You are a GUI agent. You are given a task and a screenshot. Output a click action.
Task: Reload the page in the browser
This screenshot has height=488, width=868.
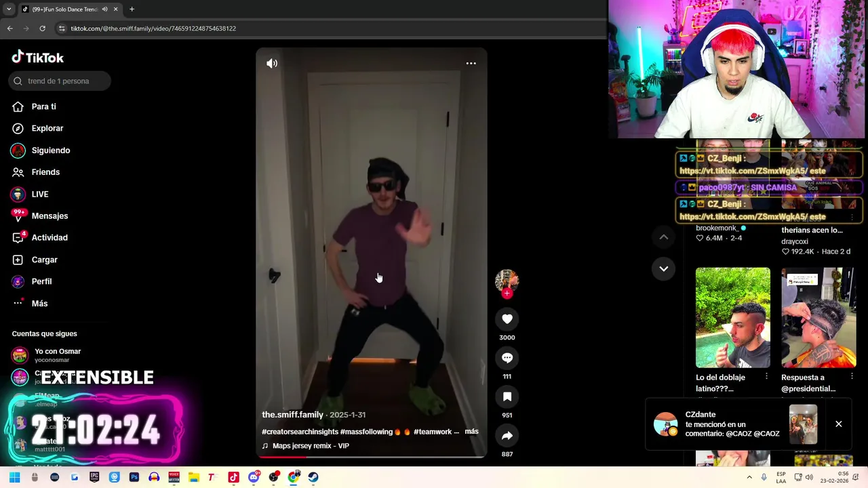[42, 28]
